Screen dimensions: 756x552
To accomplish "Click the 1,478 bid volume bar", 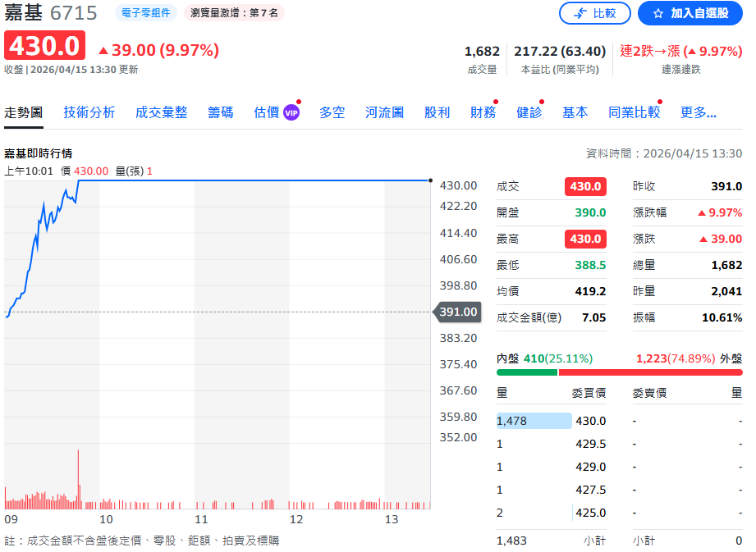I will [534, 421].
